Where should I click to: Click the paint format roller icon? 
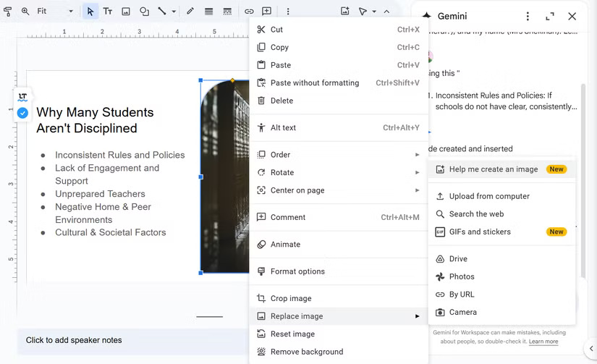[x=8, y=12]
